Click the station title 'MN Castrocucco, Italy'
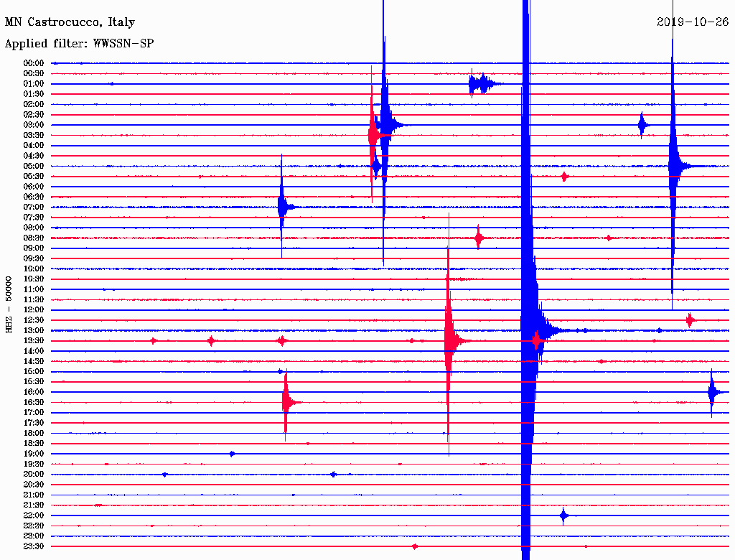 (70, 22)
